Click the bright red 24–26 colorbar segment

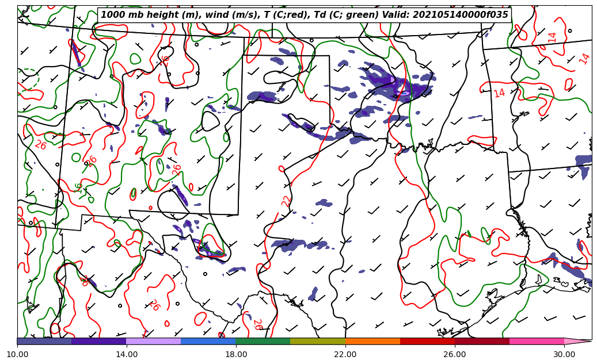[427, 341]
